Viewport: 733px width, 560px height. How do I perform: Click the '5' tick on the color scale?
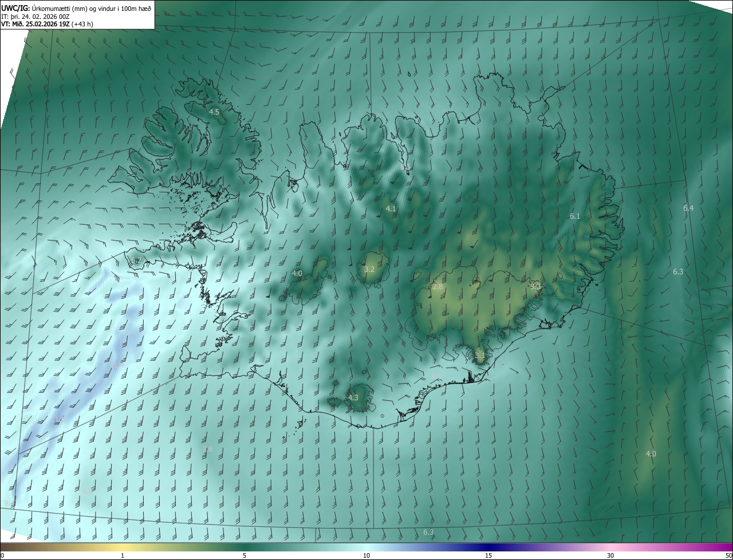coord(245,555)
